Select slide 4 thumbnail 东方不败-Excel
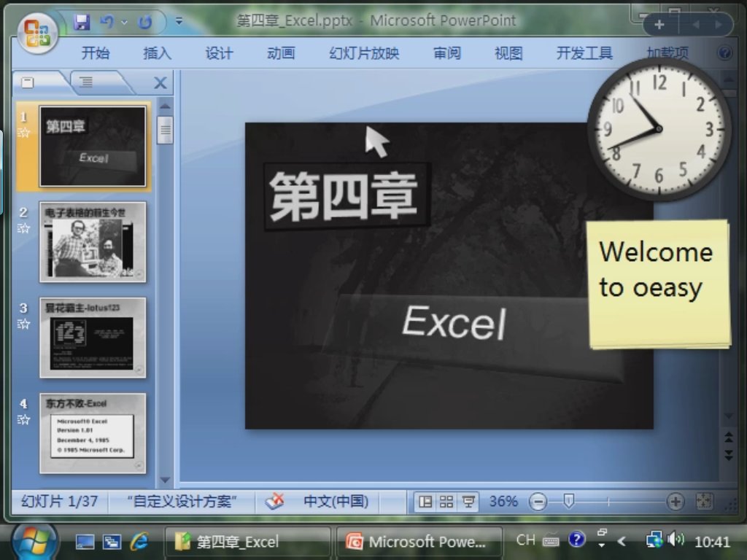 click(x=93, y=433)
